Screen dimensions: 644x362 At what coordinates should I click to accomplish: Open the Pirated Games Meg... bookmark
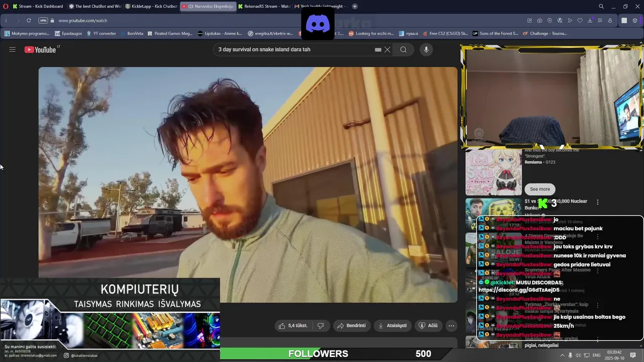click(x=170, y=34)
